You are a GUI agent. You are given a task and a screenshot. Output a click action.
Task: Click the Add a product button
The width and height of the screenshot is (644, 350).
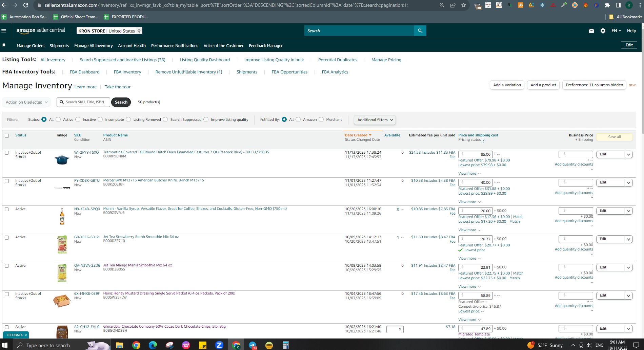click(x=543, y=85)
